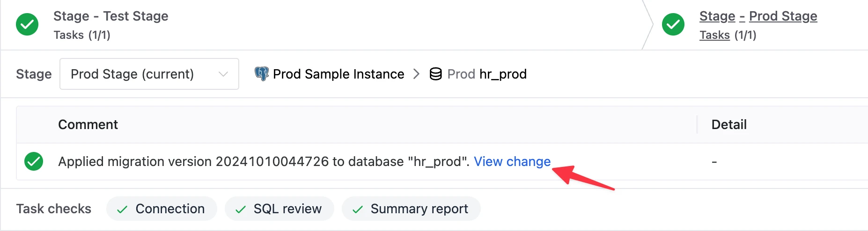Open the Prod Sample Instance link
The width and height of the screenshot is (868, 231).
[x=338, y=74]
